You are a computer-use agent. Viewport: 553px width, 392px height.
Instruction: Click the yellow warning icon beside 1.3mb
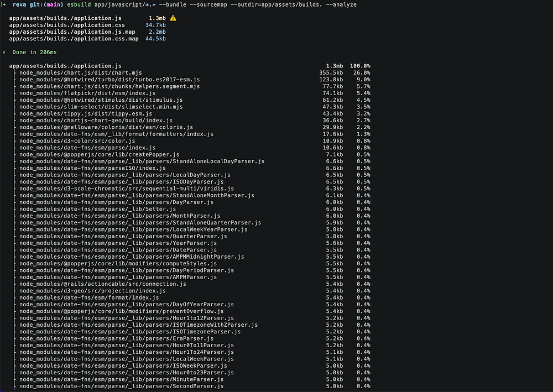click(173, 18)
